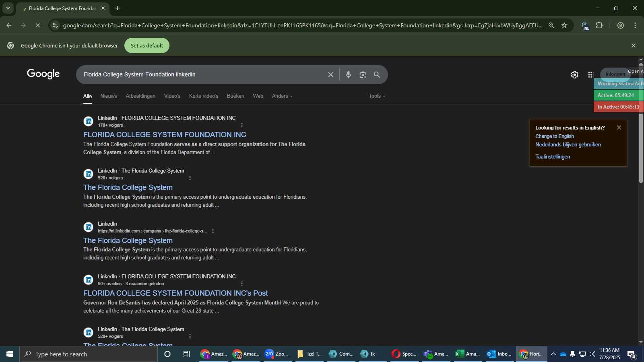Click into the Google search field
This screenshot has width=644, height=362.
[201, 74]
